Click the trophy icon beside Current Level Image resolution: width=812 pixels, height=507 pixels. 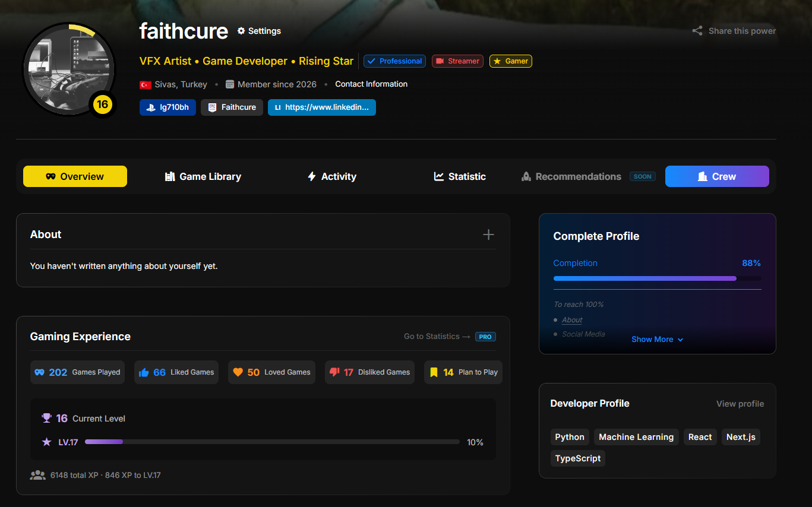(x=47, y=418)
